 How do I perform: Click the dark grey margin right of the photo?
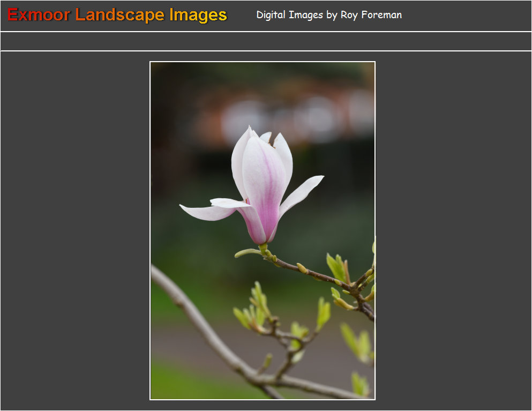(453, 230)
